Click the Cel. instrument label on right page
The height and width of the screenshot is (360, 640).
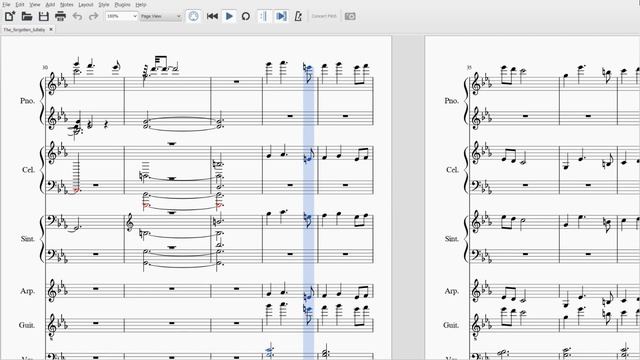[452, 170]
